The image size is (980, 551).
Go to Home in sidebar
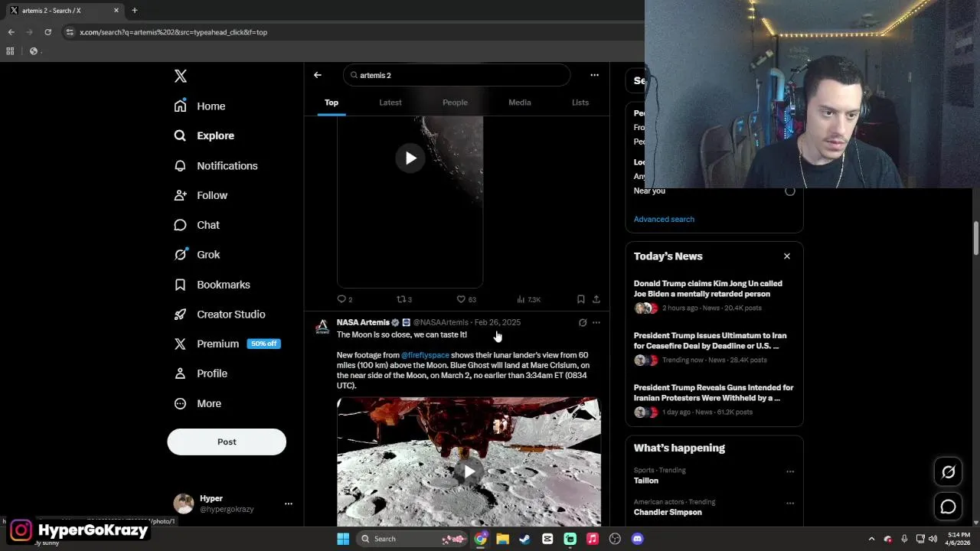pyautogui.click(x=200, y=106)
